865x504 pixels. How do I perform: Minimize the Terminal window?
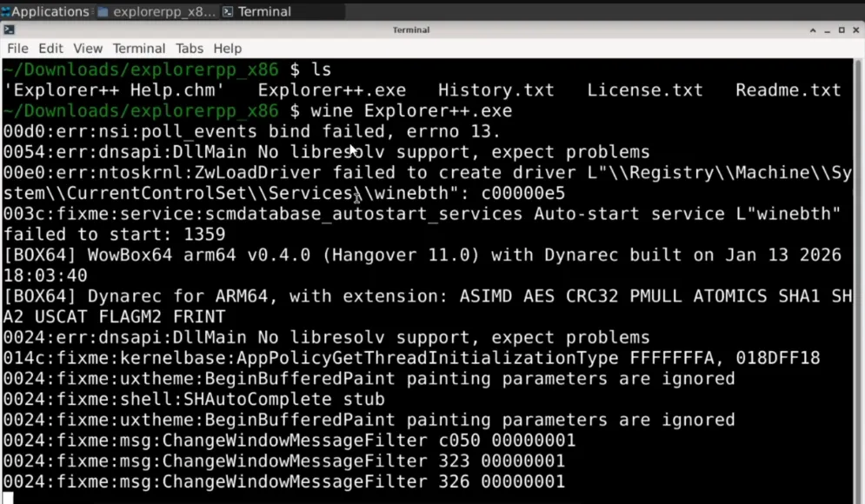[827, 30]
